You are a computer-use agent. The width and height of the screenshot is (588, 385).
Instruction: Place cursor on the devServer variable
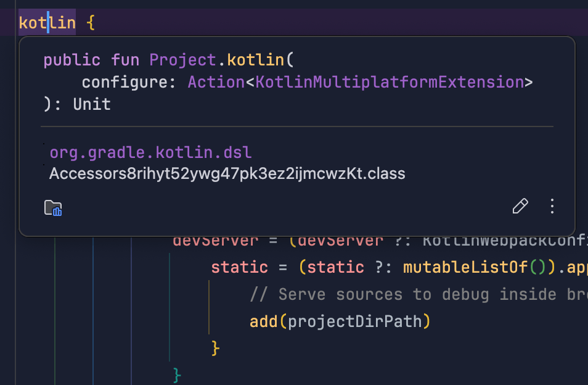(x=215, y=239)
